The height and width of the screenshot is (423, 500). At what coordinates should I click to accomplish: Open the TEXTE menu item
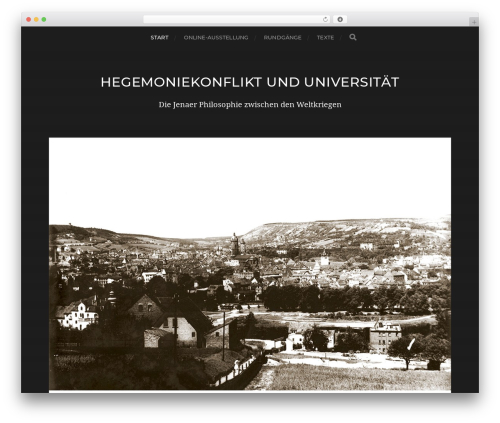pyautogui.click(x=325, y=38)
